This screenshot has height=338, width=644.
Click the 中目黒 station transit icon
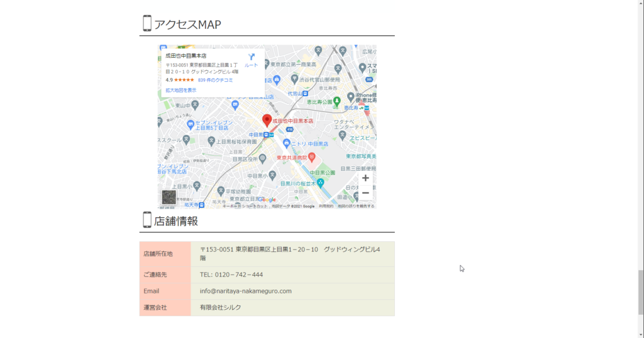pos(266,134)
